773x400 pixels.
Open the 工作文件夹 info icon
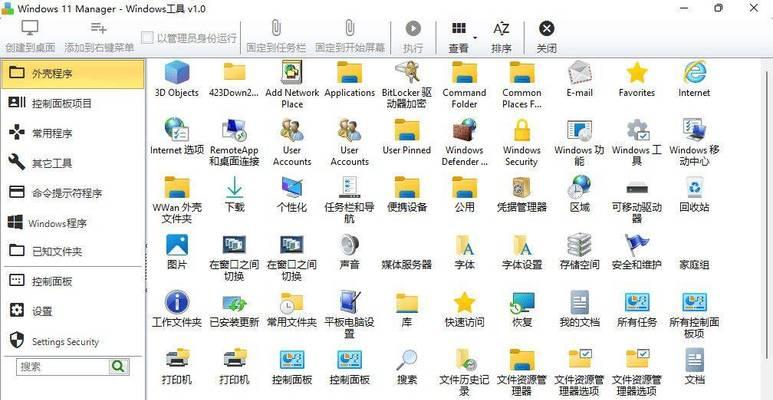click(x=176, y=302)
